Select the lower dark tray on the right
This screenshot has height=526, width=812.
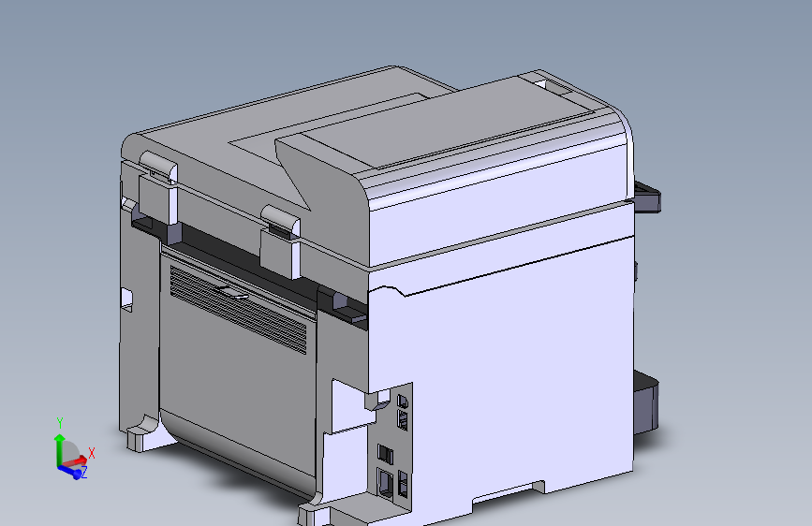(646, 403)
